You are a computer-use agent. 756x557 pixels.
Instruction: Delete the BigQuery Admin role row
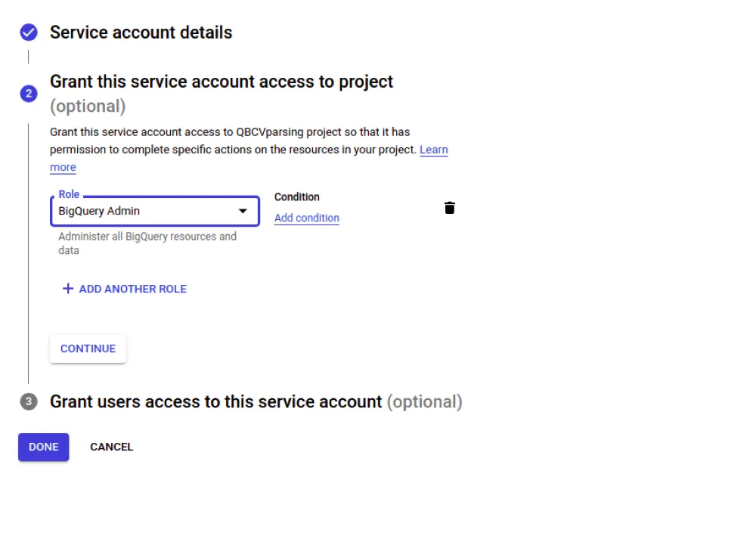(449, 208)
